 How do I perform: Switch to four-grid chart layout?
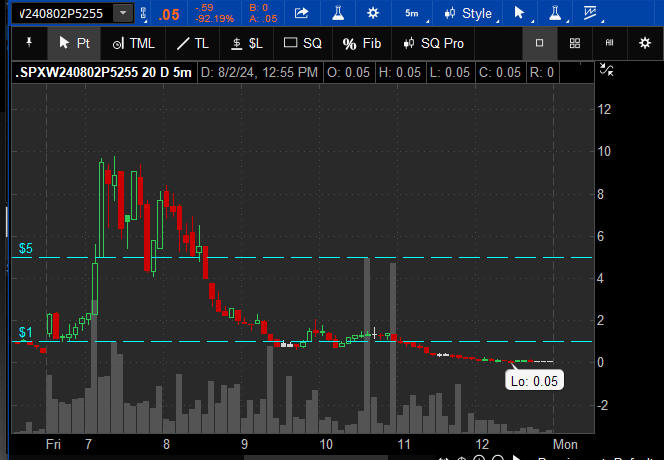(575, 43)
